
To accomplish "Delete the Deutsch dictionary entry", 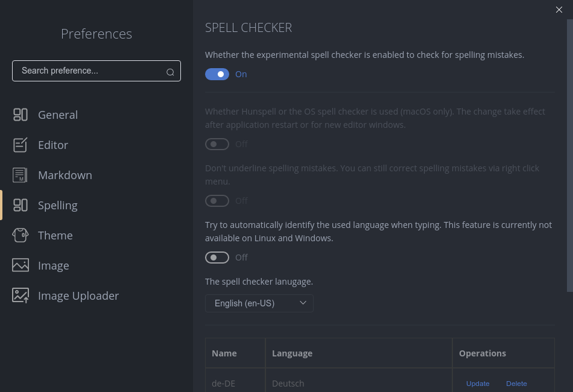I will point(516,384).
